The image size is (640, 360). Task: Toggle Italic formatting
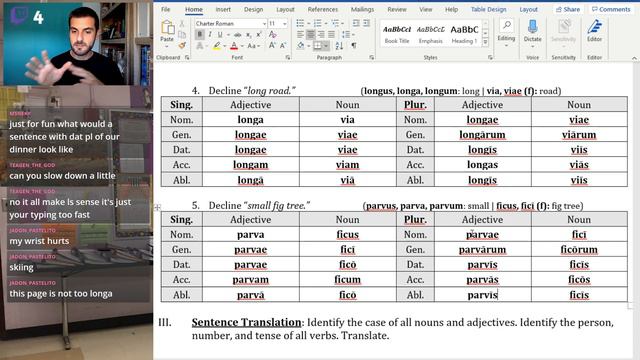tap(210, 35)
